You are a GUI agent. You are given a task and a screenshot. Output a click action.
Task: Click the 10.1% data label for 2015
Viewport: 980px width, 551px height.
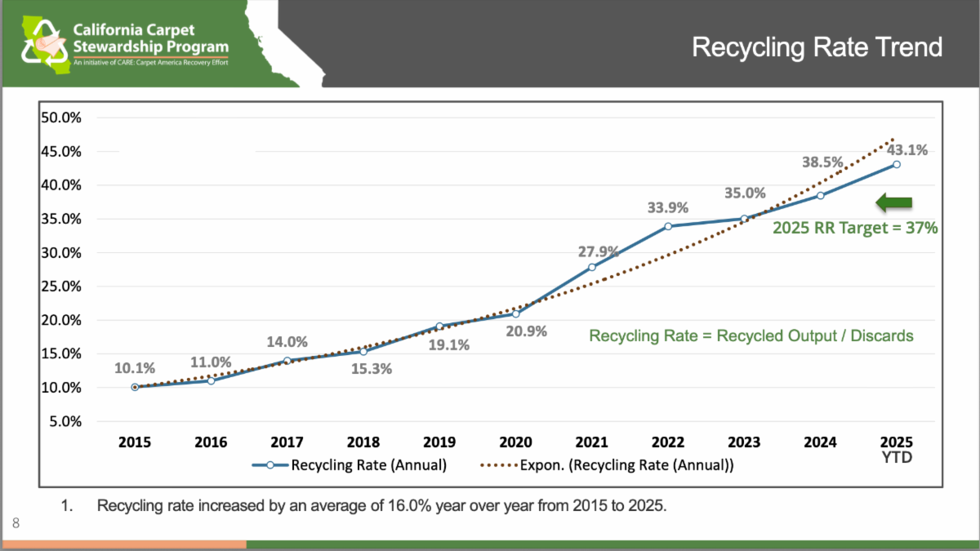134,368
